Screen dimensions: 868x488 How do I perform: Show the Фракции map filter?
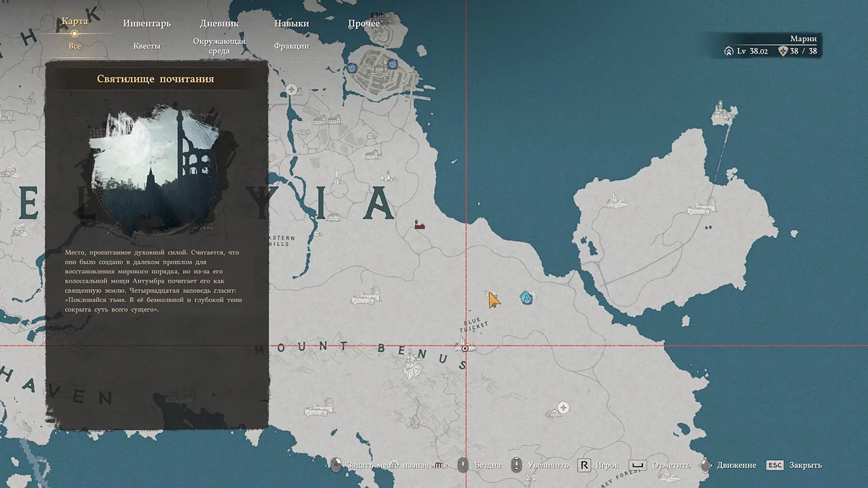pos(292,46)
